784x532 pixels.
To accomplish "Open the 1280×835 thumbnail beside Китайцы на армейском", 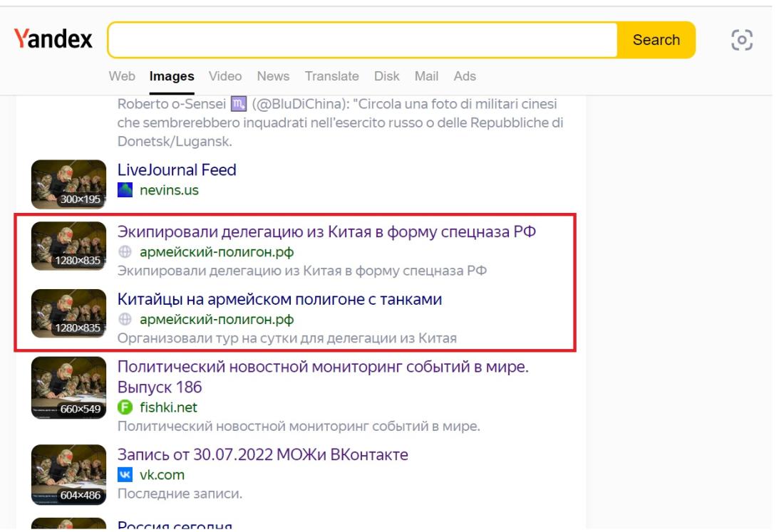I will [68, 313].
